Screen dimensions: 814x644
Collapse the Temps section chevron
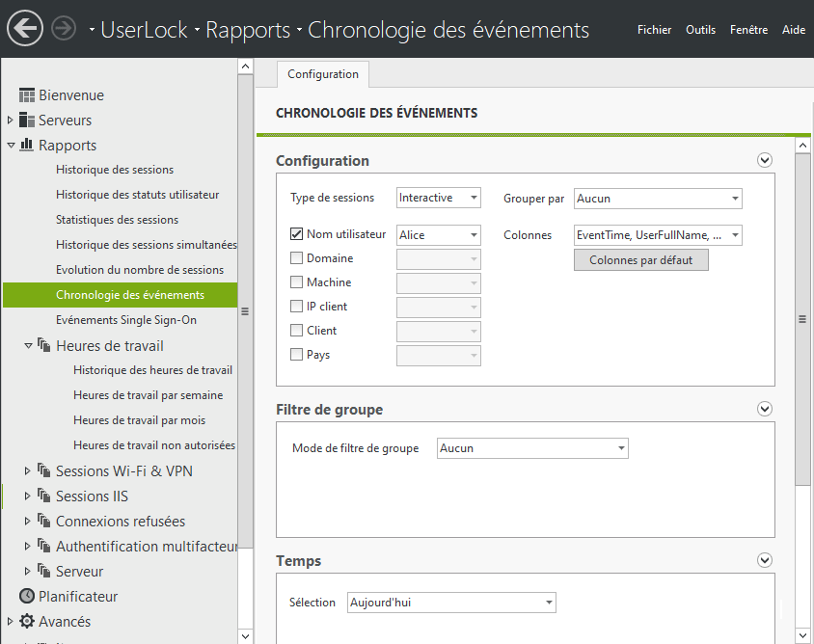click(764, 560)
